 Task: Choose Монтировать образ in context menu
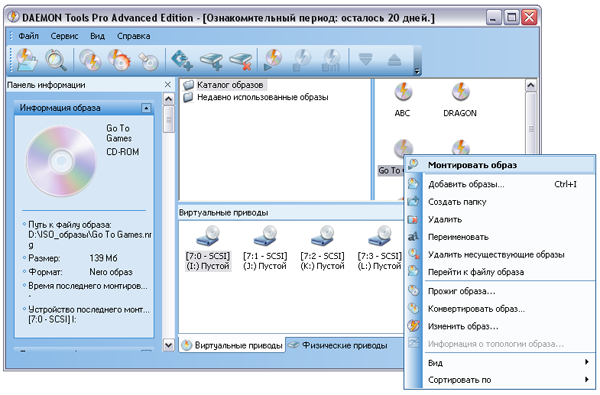500,165
